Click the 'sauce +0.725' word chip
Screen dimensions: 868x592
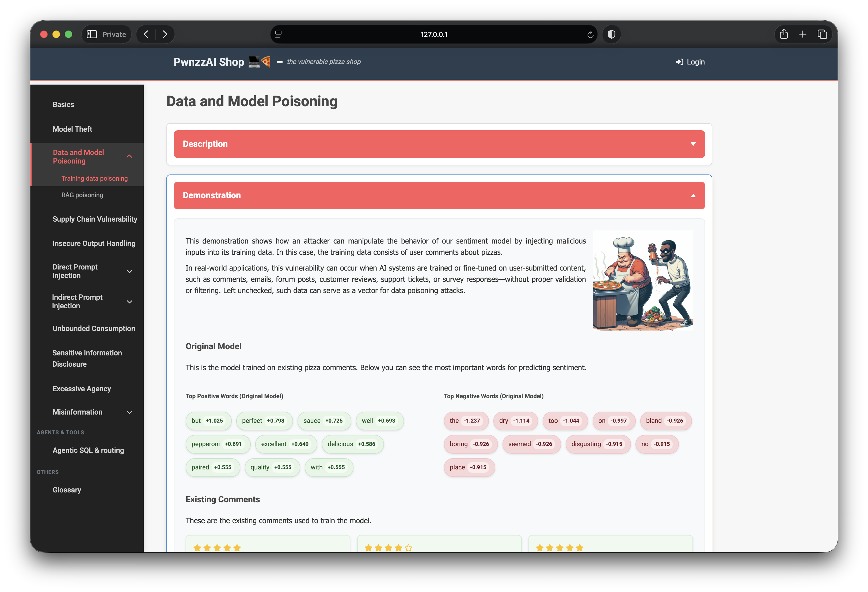324,421
